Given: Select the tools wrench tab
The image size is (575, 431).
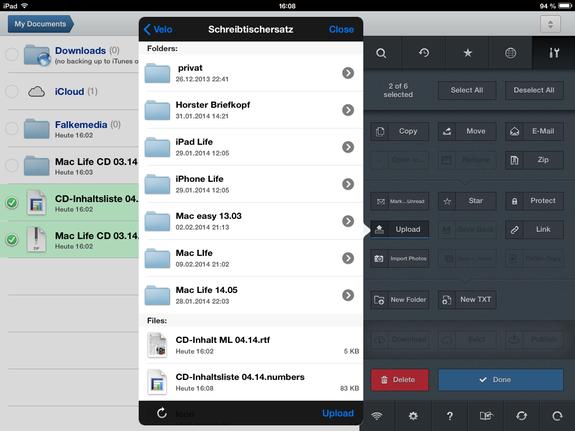Looking at the screenshot, I should (554, 54).
